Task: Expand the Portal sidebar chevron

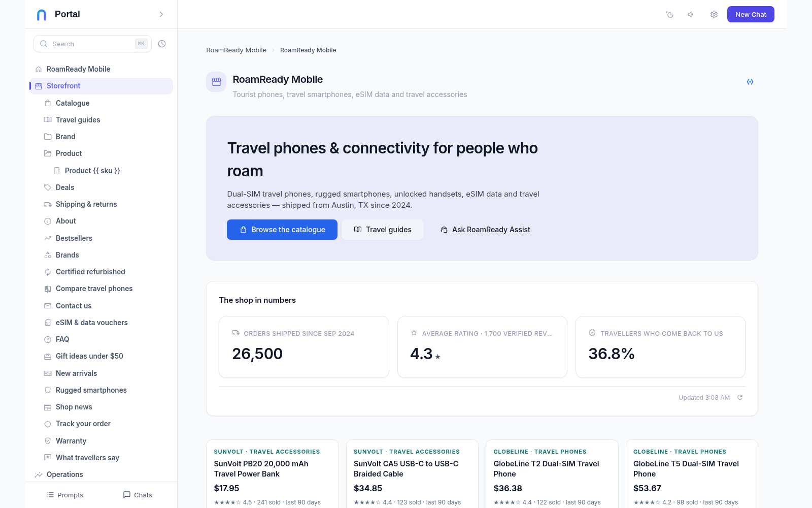Action: click(161, 14)
